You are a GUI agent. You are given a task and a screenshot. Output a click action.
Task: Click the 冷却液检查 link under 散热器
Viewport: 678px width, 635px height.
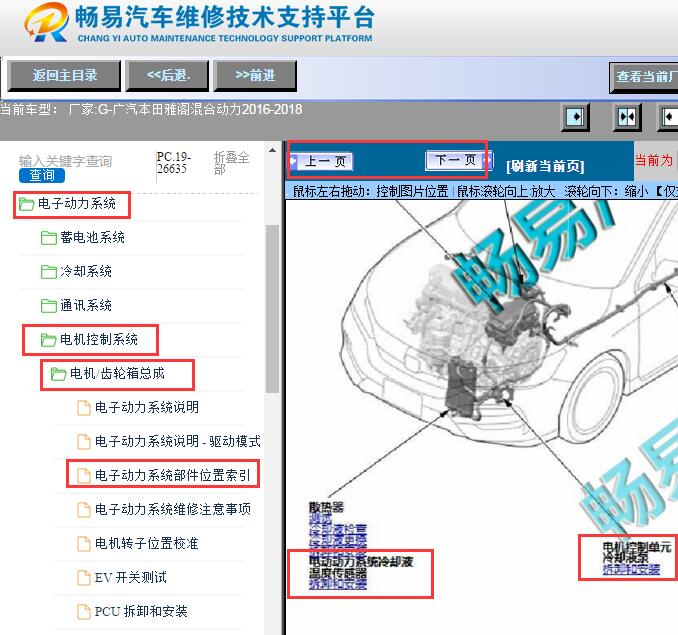point(338,529)
